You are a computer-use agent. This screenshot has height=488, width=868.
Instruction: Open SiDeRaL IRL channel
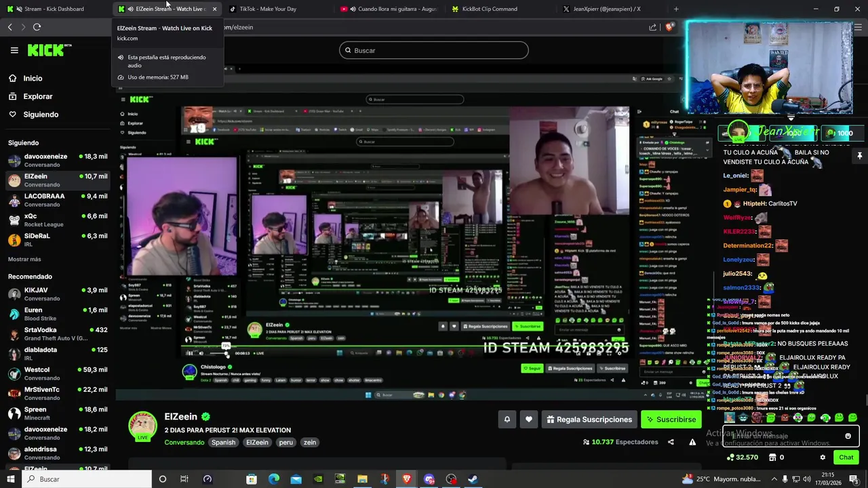pyautogui.click(x=57, y=240)
